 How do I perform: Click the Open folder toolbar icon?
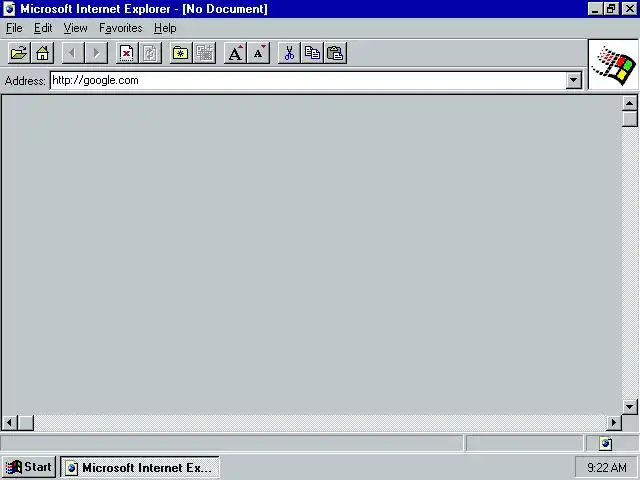pos(19,53)
